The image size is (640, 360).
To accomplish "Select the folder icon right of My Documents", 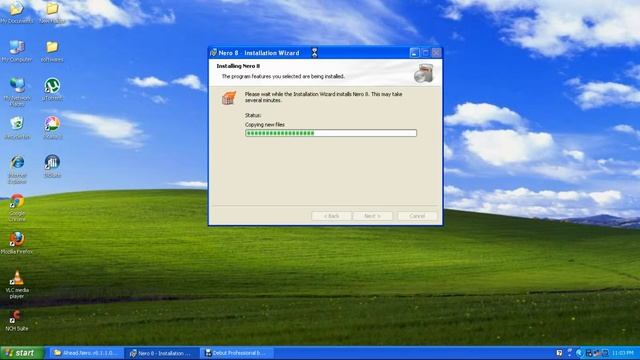I will click(x=52, y=12).
